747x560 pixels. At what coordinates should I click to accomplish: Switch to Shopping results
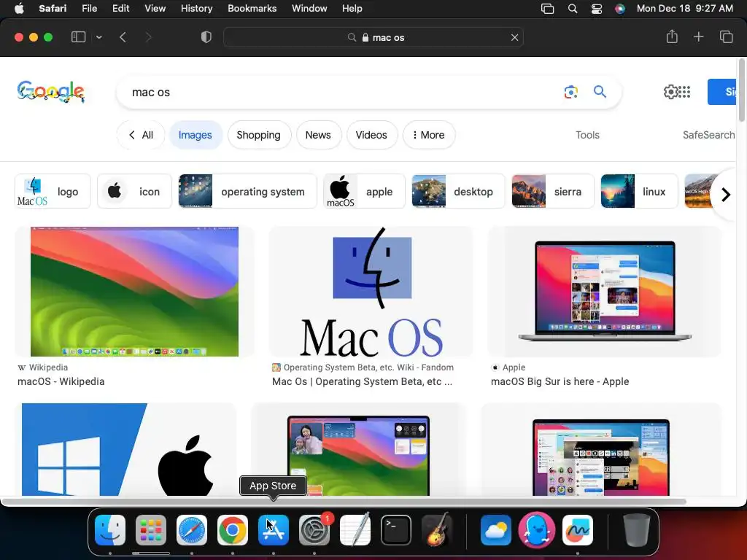pyautogui.click(x=259, y=135)
